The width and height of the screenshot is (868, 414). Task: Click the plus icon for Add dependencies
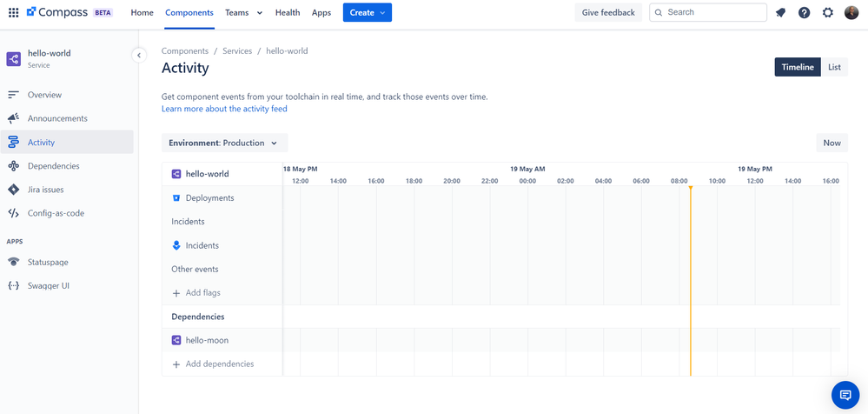176,364
